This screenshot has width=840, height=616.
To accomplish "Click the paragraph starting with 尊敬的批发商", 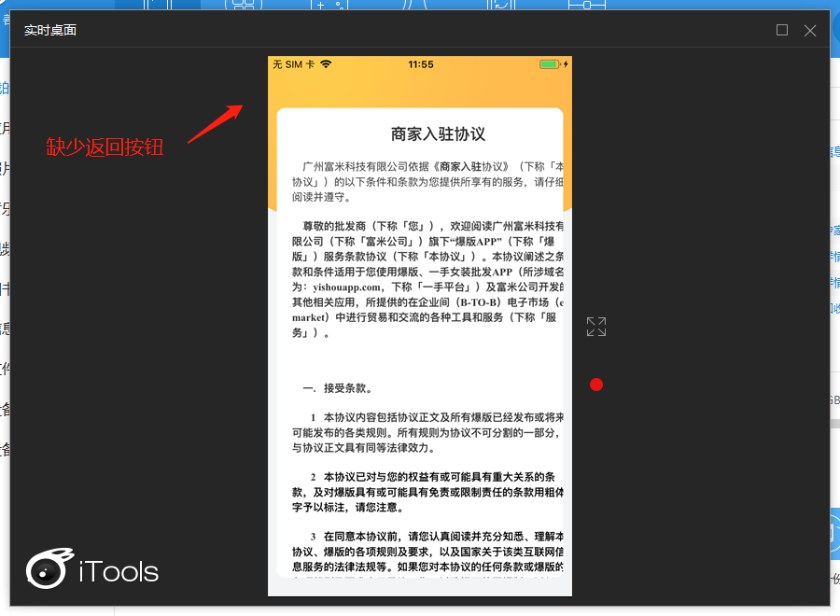I will click(x=427, y=280).
